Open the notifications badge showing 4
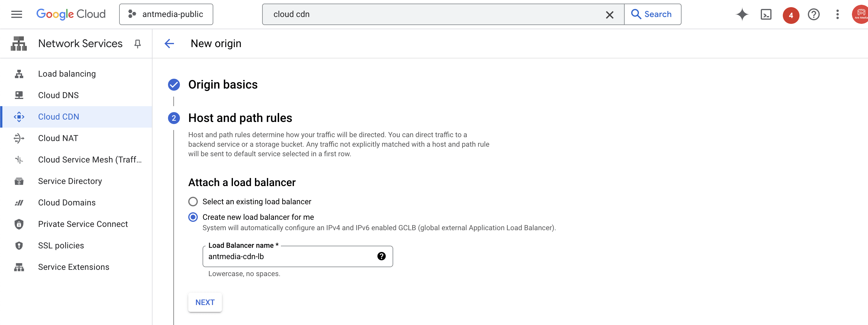The image size is (868, 325). 791,15
